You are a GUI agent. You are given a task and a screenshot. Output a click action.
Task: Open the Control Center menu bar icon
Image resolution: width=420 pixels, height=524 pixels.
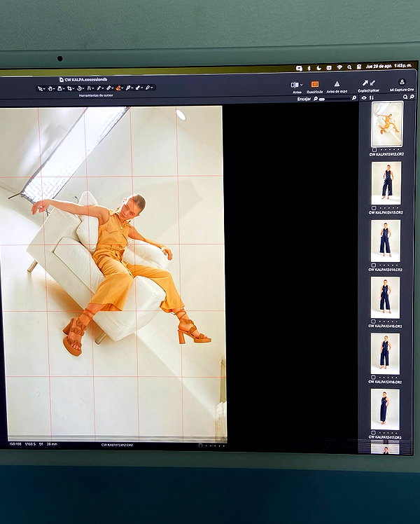pos(359,67)
